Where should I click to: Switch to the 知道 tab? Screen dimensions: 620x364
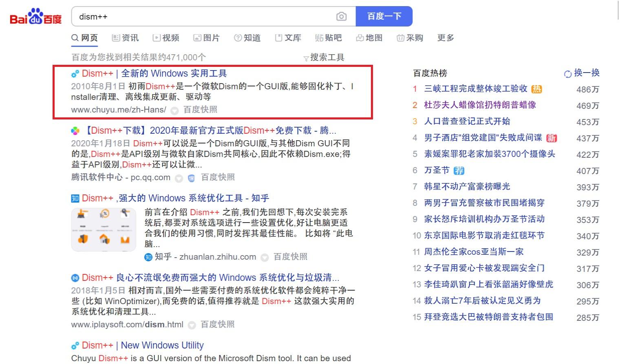coord(247,38)
